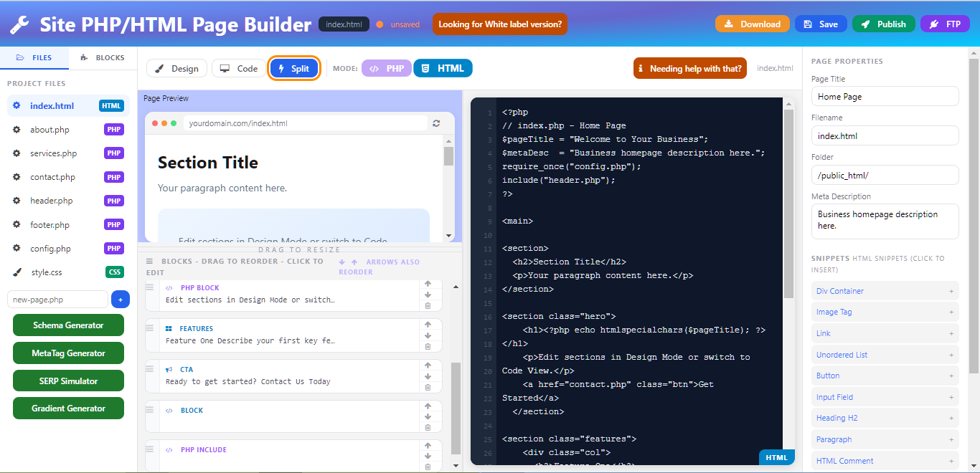Click the CTA block drag handle
Screen dimensions: 980x473
(x=150, y=368)
